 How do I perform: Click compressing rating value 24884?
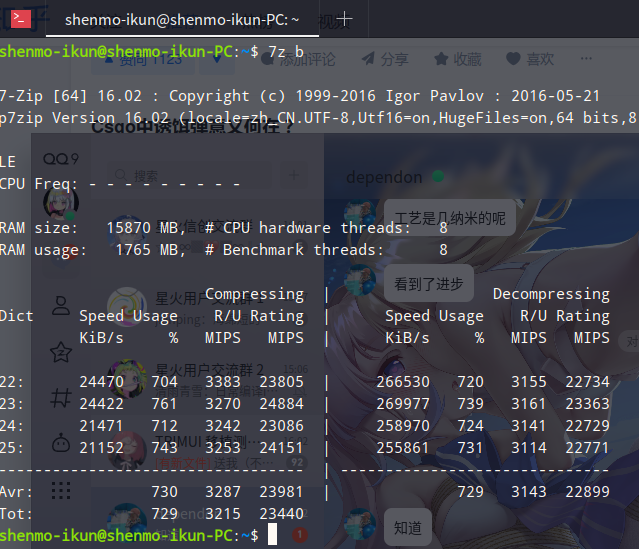(x=282, y=404)
